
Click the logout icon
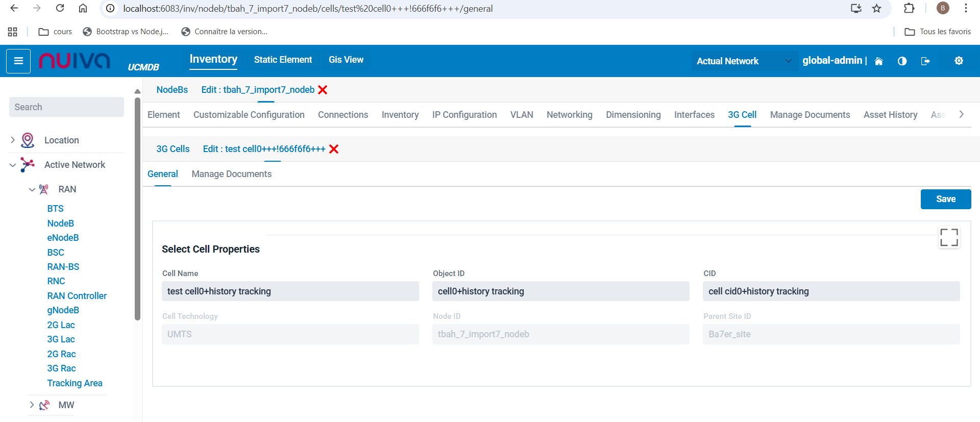tap(925, 61)
